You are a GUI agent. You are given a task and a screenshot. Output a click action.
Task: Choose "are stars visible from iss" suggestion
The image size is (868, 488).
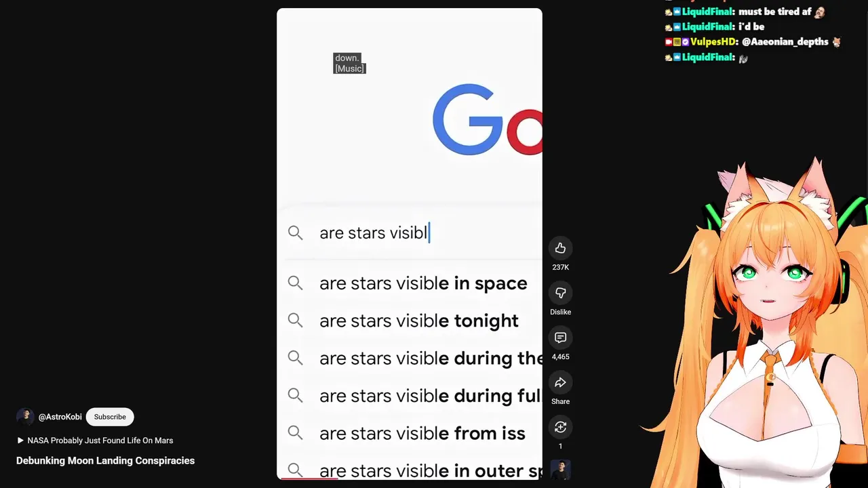point(422,433)
